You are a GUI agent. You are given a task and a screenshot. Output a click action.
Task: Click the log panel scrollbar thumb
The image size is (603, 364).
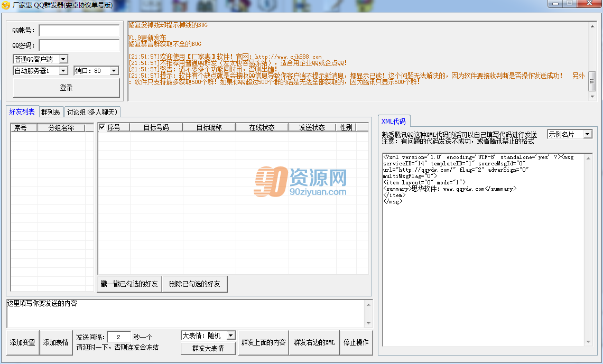tap(592, 81)
